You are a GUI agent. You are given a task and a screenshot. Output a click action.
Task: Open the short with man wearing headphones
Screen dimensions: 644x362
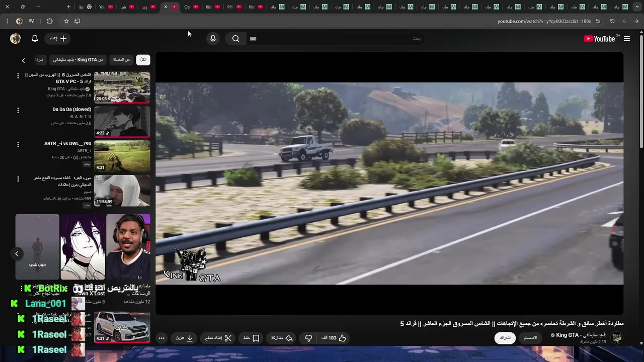[x=128, y=246]
